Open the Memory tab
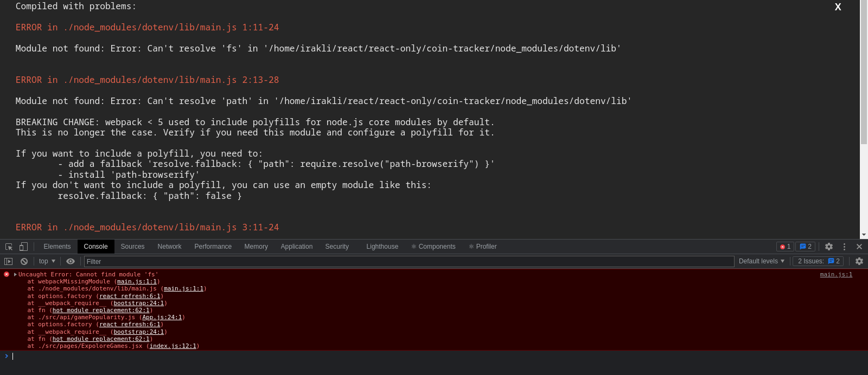 tap(256, 247)
